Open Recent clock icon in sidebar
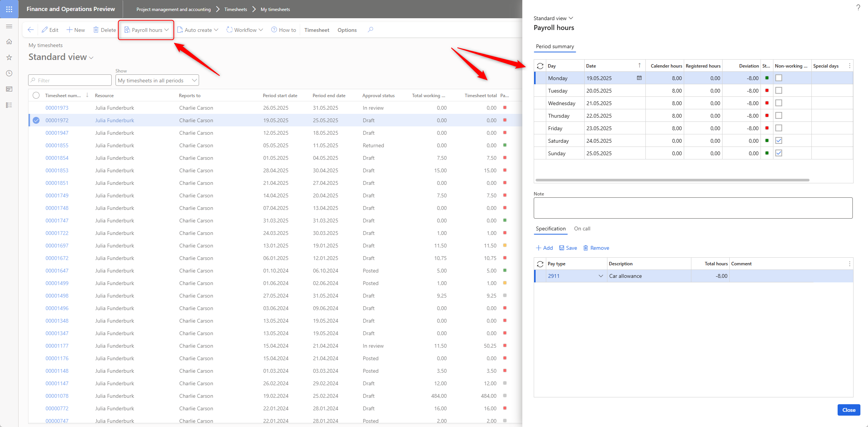Screen dimensions: 868x427 [9, 73]
